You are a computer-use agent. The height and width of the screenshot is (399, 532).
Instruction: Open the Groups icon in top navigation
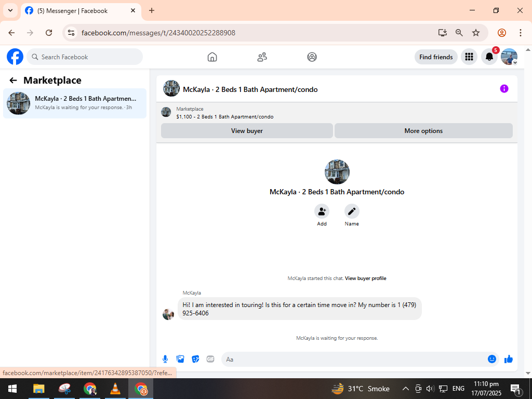point(312,57)
